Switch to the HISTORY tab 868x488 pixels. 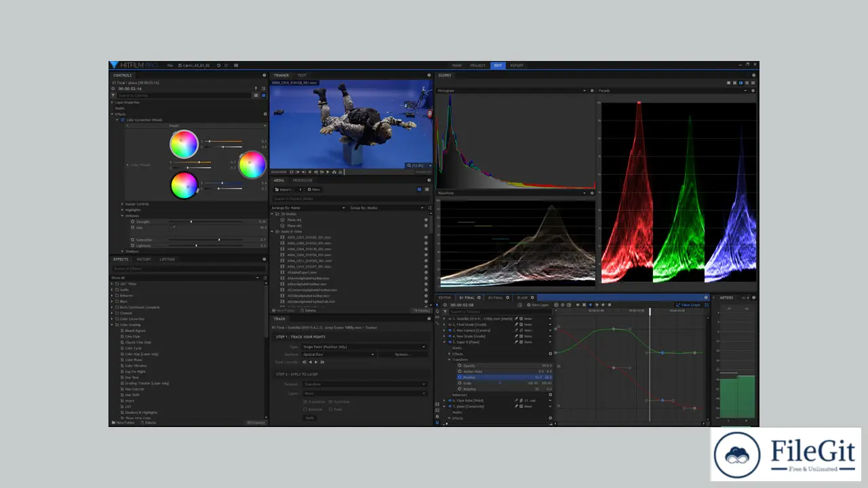point(144,260)
